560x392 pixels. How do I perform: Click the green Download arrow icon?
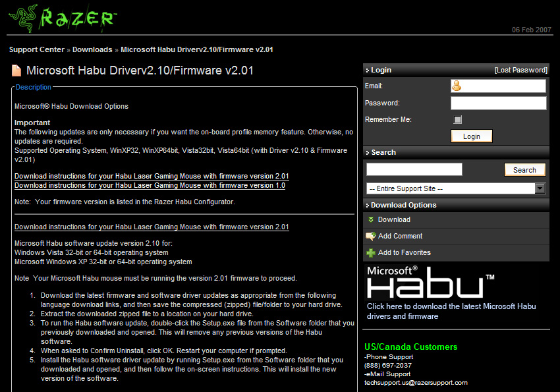pos(371,219)
